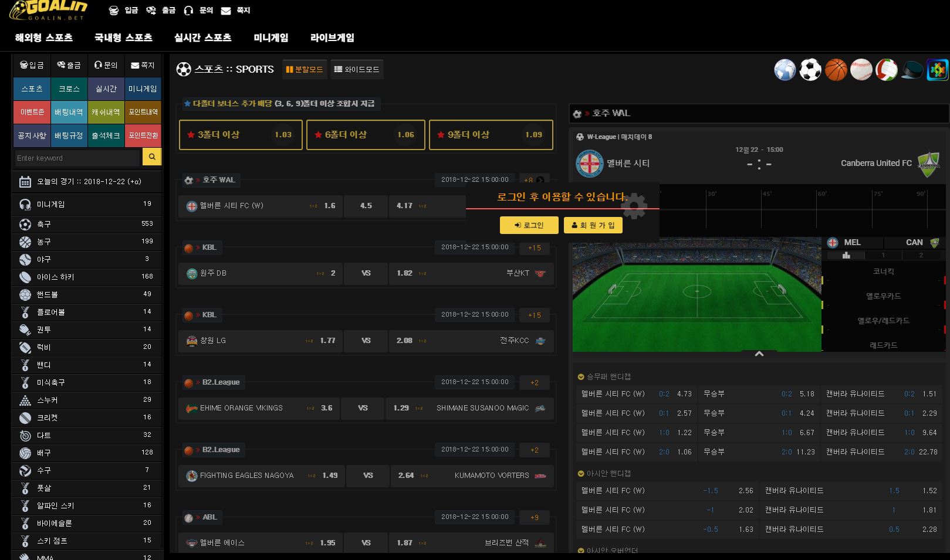Screen dimensions: 950x560
Task: Select draw odds 4.5 in 호주 WAL match
Action: click(366, 206)
